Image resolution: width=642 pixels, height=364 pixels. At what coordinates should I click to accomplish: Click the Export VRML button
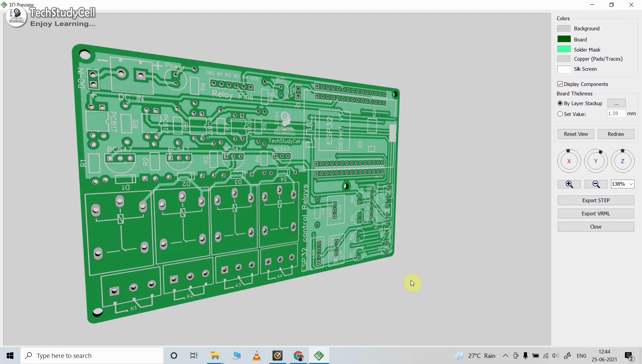click(596, 213)
